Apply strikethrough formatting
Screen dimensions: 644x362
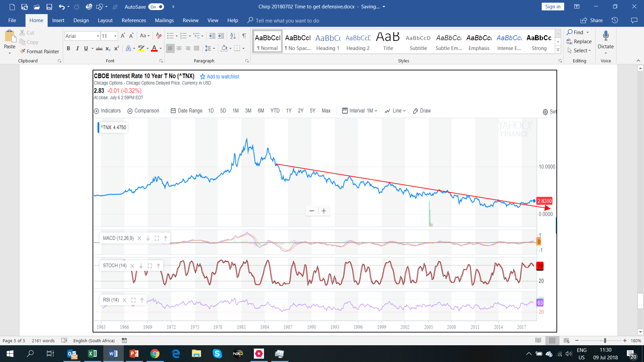[x=99, y=49]
